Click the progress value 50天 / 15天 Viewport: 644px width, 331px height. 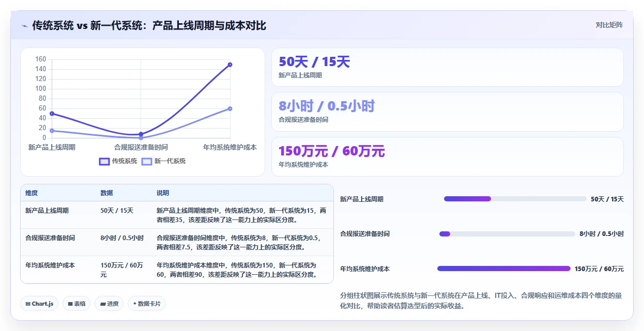click(607, 199)
